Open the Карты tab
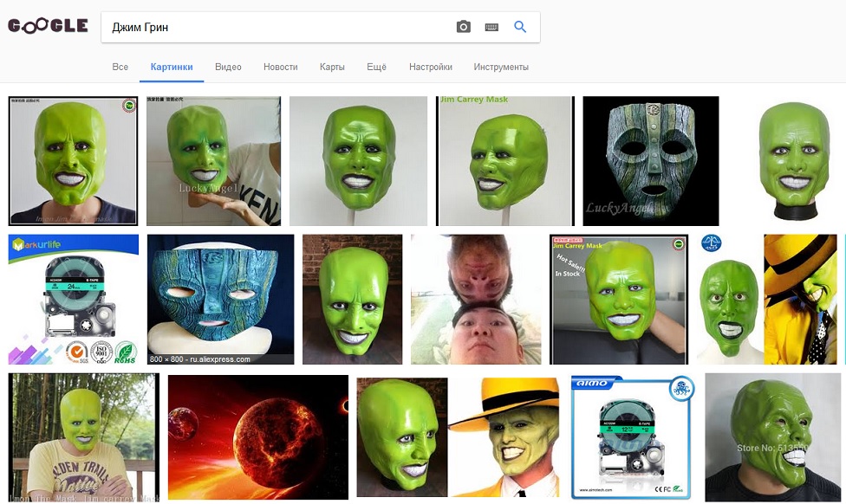 (x=332, y=67)
